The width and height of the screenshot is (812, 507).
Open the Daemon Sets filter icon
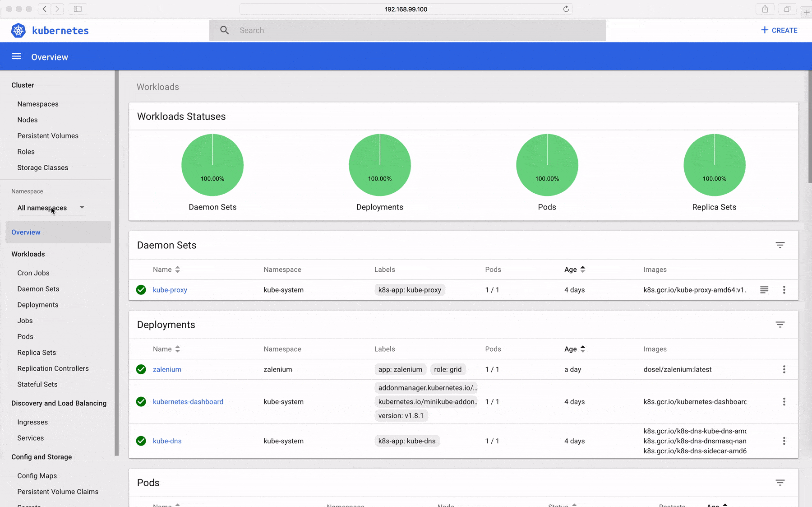[780, 245]
